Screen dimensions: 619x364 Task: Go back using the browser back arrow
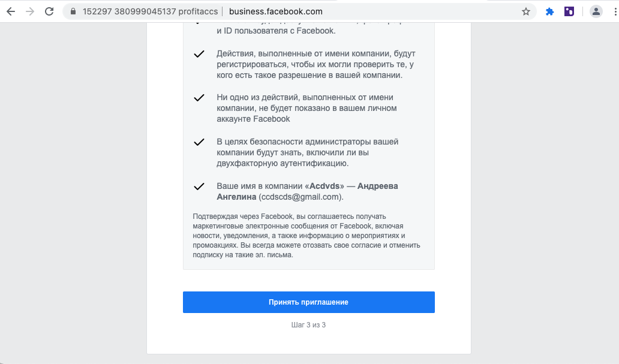click(11, 11)
